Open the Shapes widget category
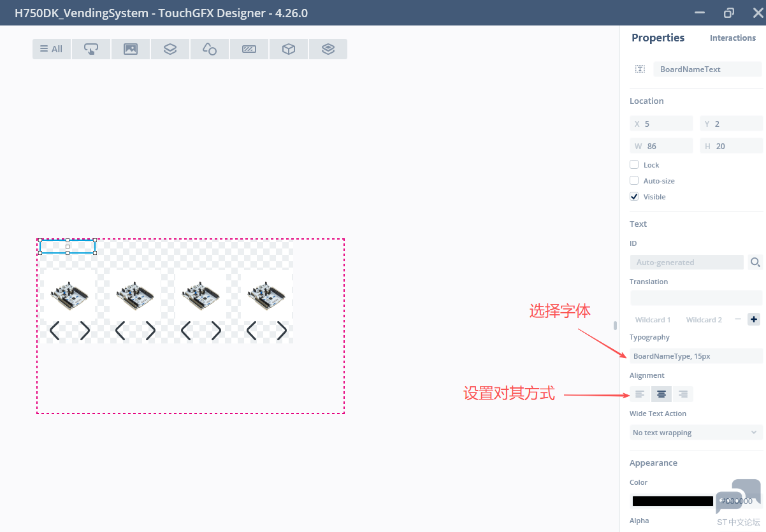Viewport: 766px width, 532px height. click(x=209, y=49)
